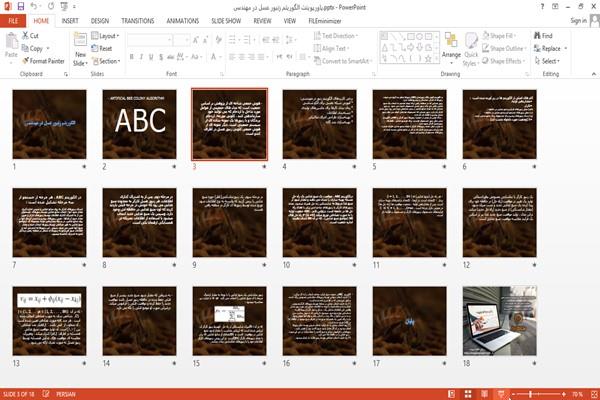Click the font name input box

click(149, 39)
